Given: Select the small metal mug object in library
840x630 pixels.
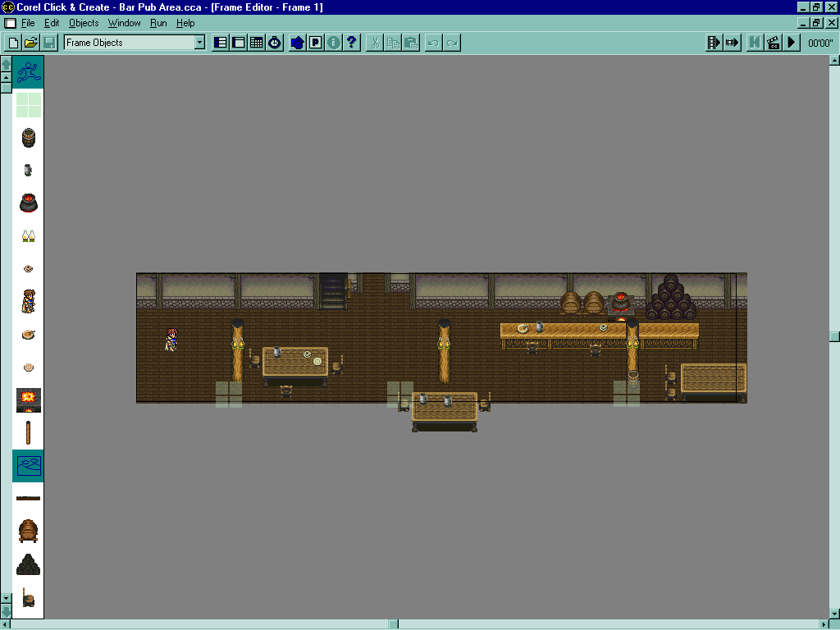Looking at the screenshot, I should click(x=29, y=171).
